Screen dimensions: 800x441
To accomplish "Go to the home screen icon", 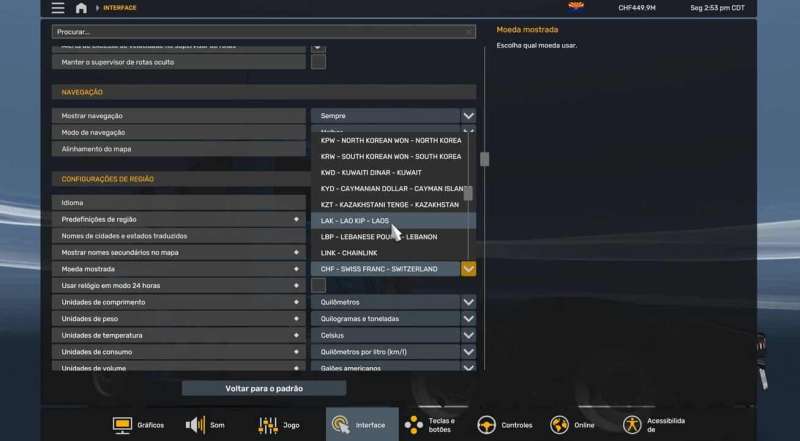I will [x=81, y=8].
